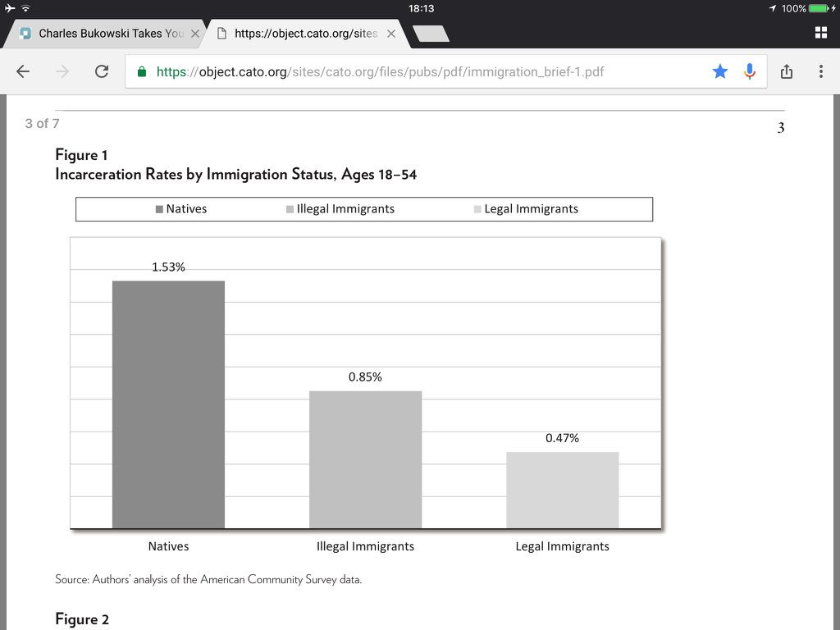Open the share sheet icon
This screenshot has height=630, width=840.
click(x=787, y=71)
